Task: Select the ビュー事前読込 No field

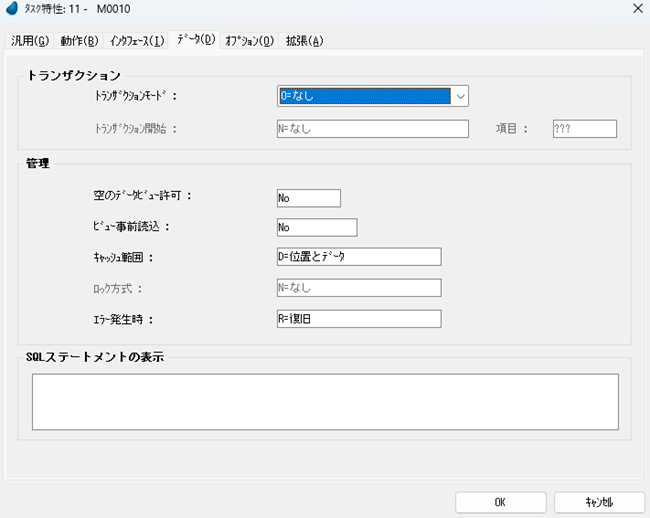Action: 316,227
